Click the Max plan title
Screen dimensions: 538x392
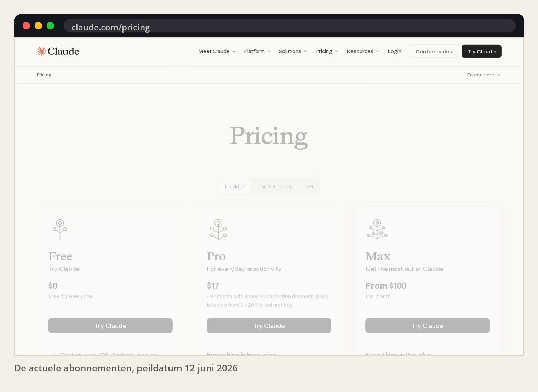pos(378,256)
